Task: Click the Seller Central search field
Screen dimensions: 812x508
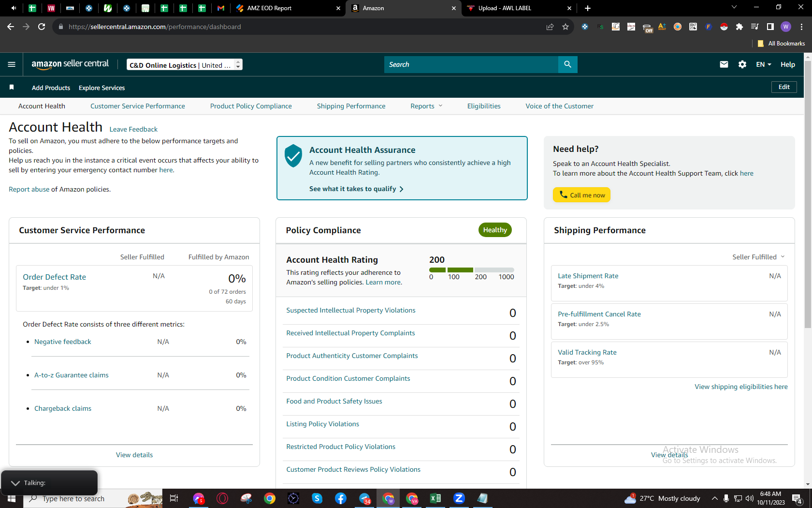Action: pos(471,64)
